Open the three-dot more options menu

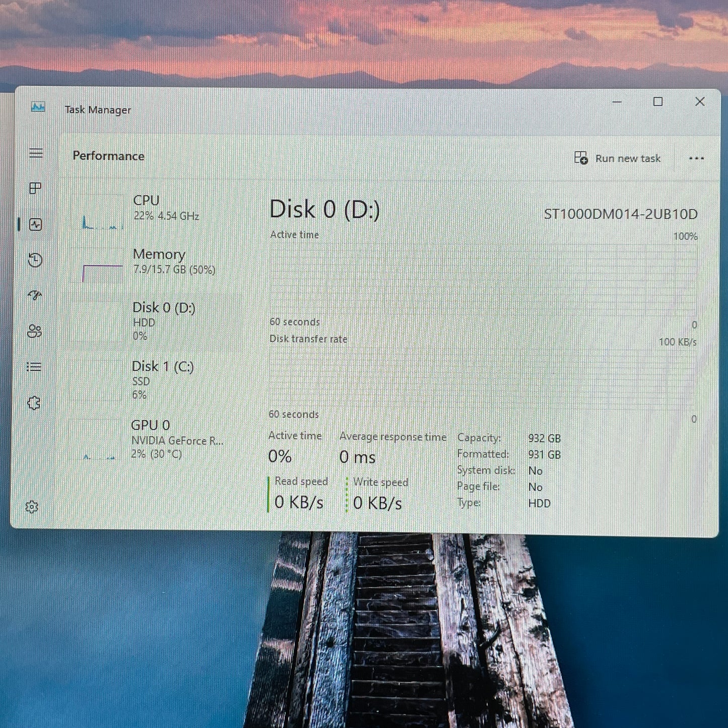696,158
